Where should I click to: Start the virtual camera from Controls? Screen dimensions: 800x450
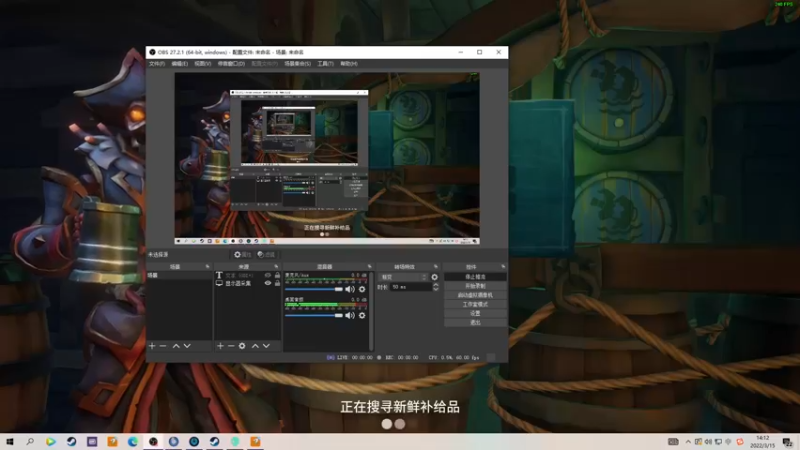pos(475,295)
